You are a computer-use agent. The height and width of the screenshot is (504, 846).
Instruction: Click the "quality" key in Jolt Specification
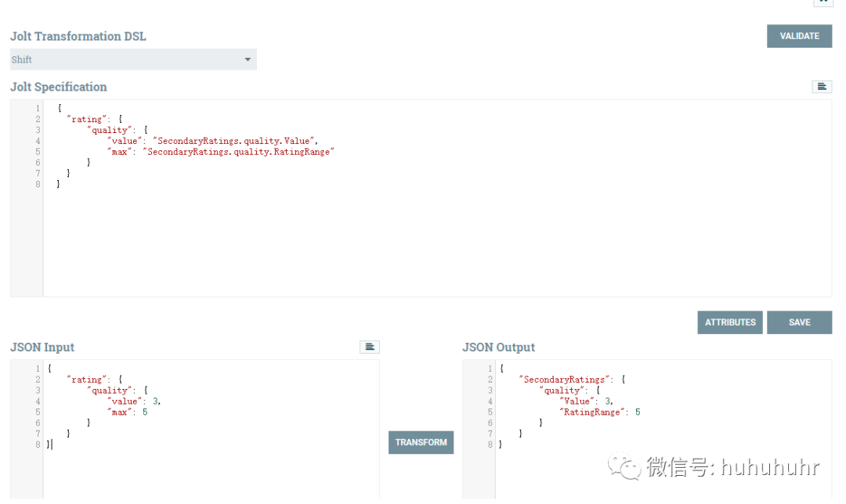(x=110, y=130)
